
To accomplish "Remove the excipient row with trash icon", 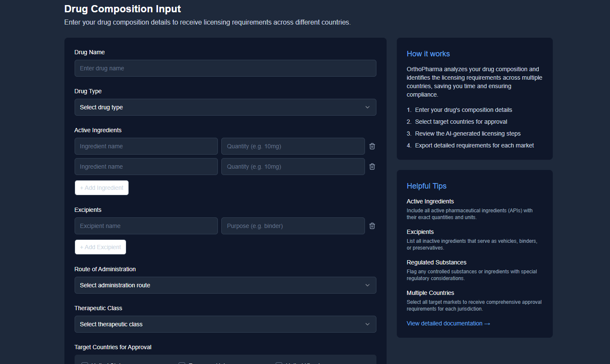I will pos(372,226).
